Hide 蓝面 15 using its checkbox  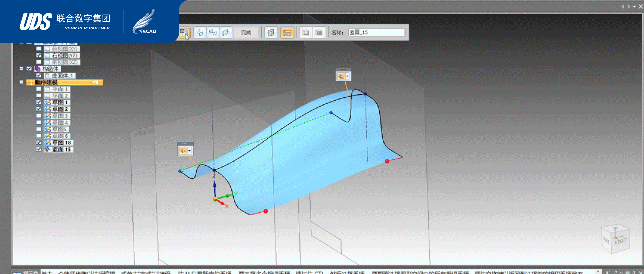pyautogui.click(x=39, y=149)
